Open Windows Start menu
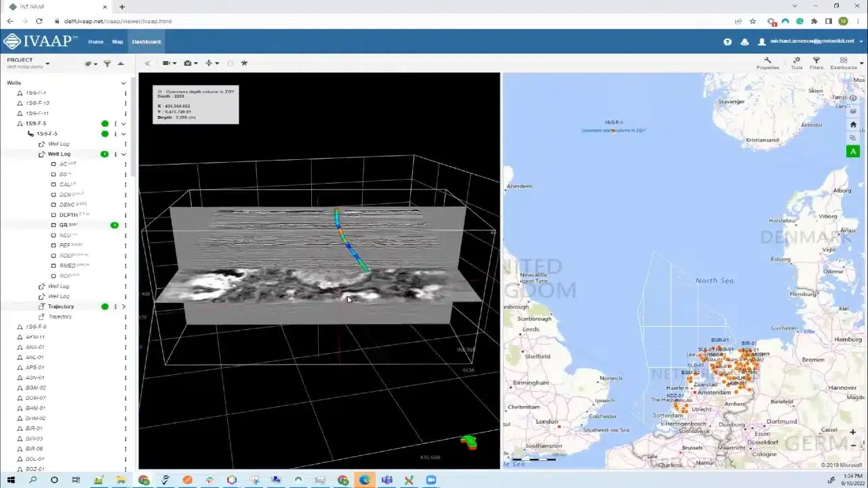This screenshot has height=488, width=868. click(x=11, y=480)
